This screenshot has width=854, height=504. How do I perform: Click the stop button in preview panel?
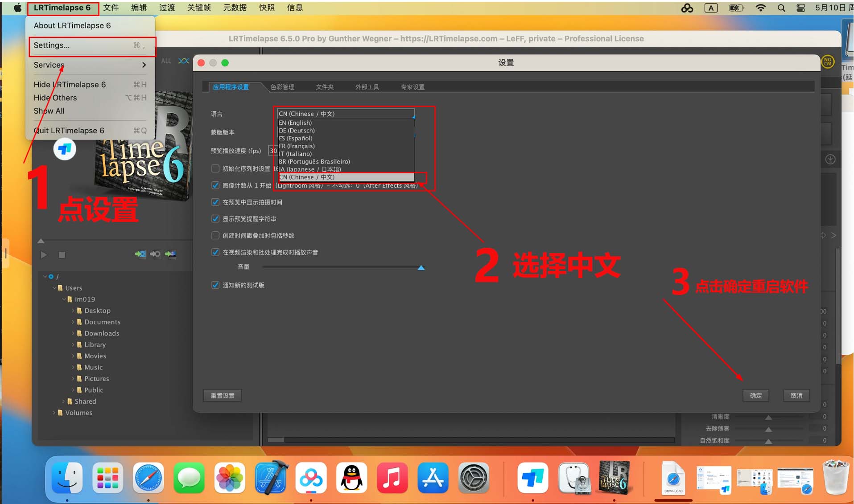tap(62, 255)
